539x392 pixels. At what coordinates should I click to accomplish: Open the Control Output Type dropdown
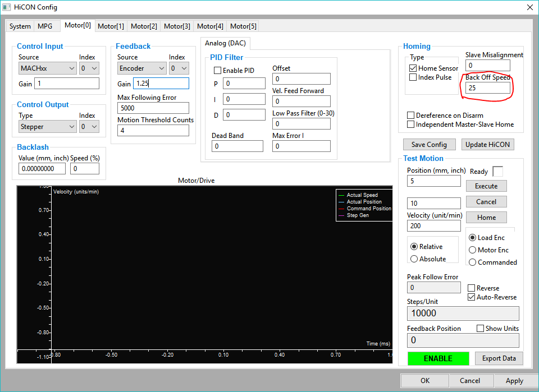coord(47,127)
